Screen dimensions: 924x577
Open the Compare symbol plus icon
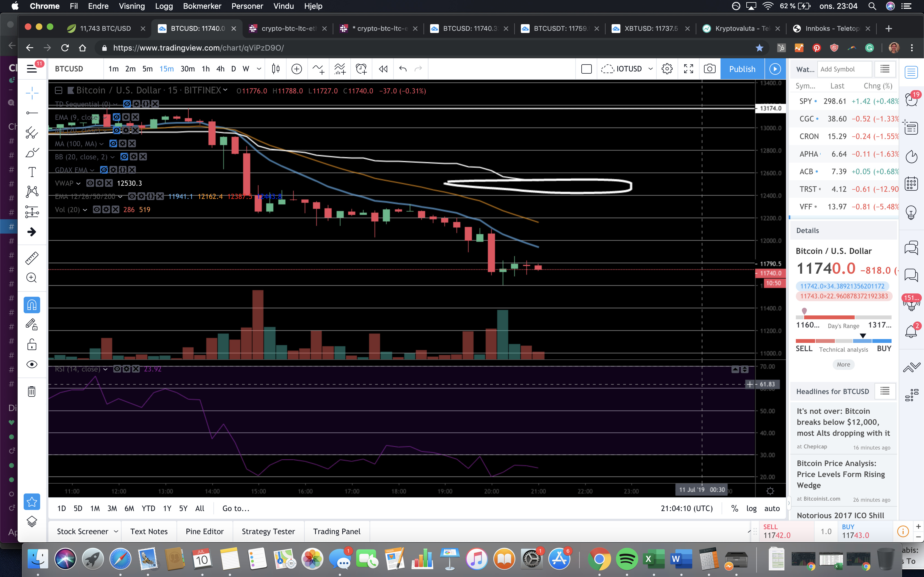[x=296, y=69]
